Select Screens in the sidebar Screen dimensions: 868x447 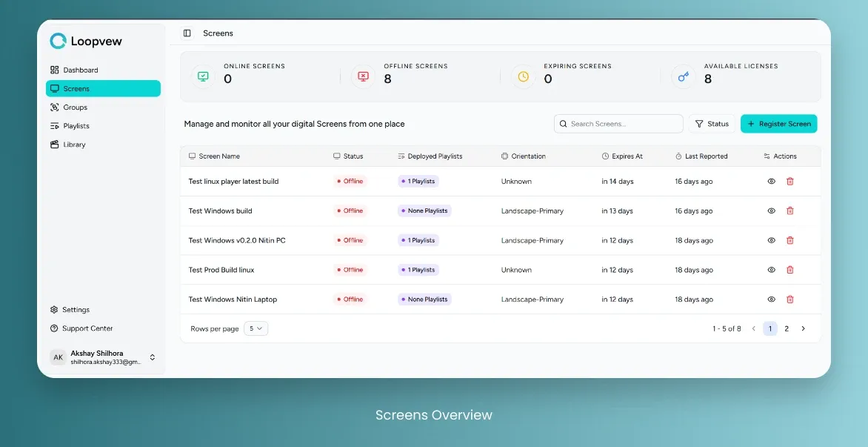pyautogui.click(x=103, y=89)
